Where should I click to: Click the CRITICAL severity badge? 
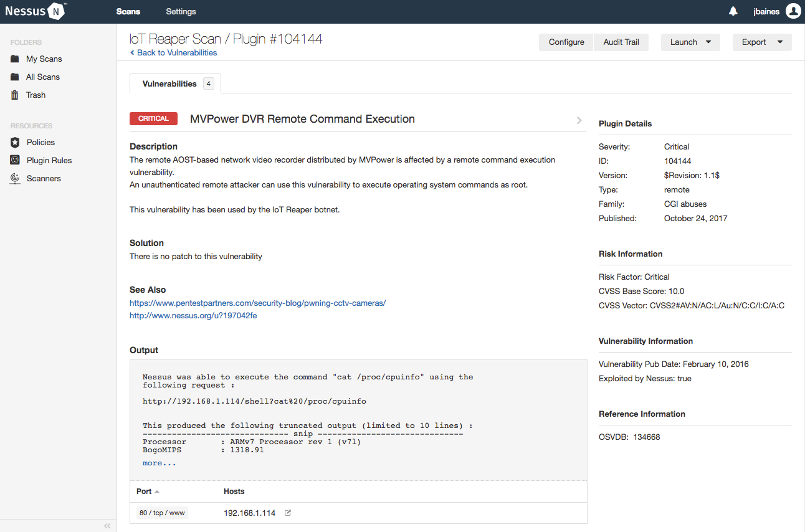[x=153, y=119]
